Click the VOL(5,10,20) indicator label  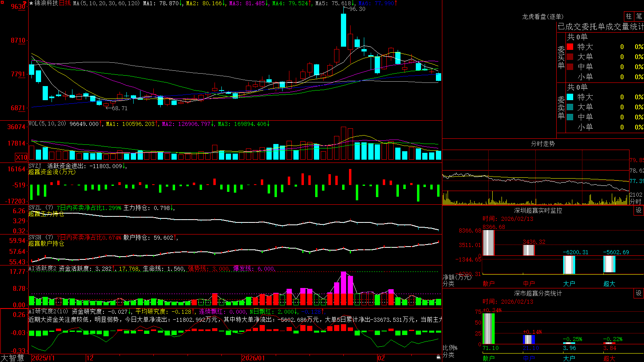[x=47, y=124]
